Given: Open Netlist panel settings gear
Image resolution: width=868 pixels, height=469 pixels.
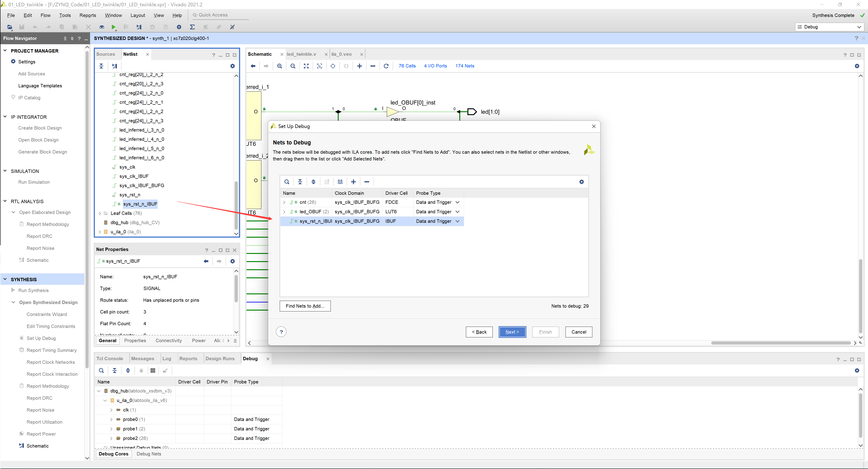Looking at the screenshot, I should (232, 66).
